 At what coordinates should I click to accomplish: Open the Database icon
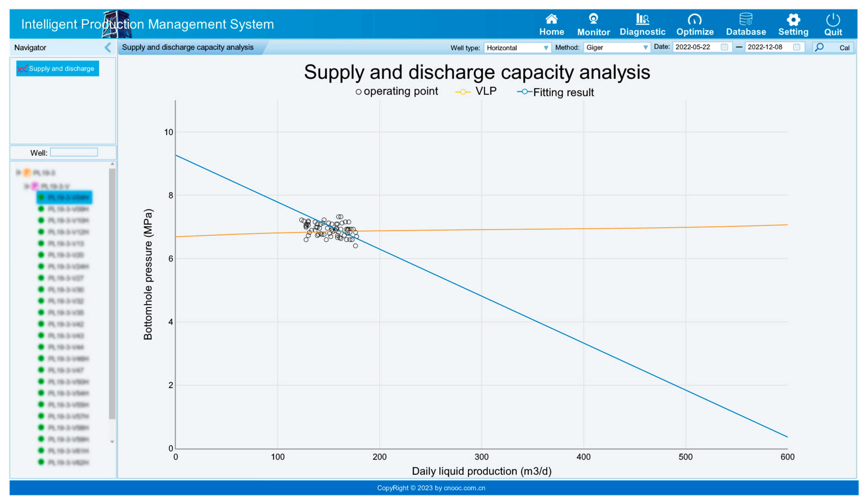click(746, 19)
